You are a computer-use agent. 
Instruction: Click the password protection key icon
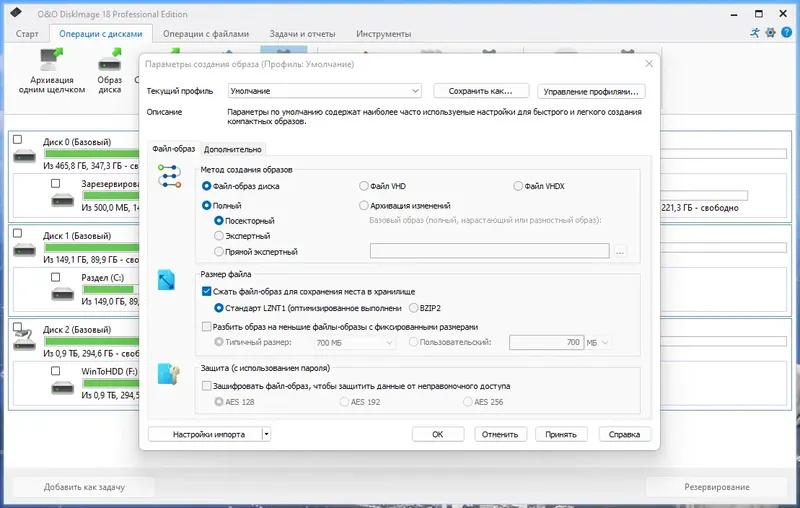[x=168, y=374]
